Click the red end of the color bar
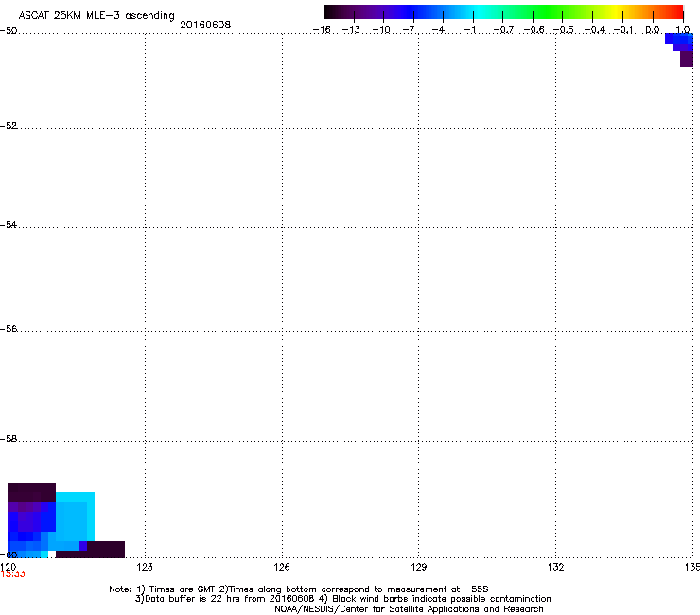Viewport: 700px width, 615px height. [x=676, y=12]
